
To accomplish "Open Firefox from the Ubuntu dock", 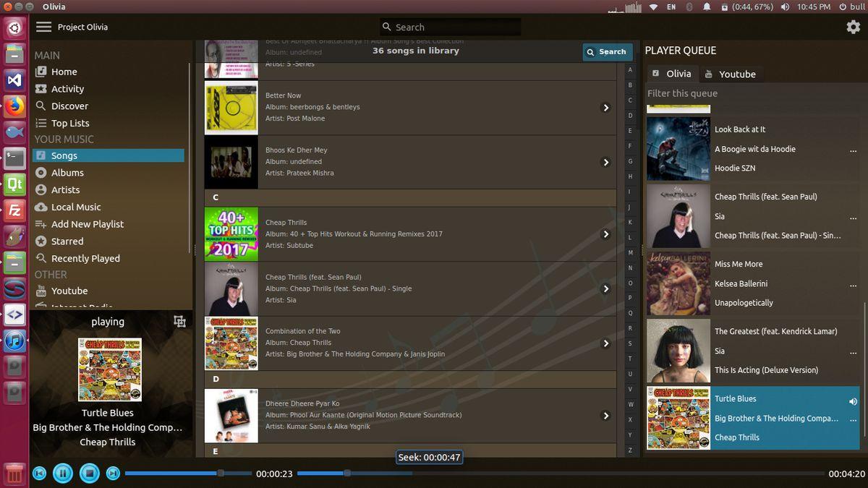I will coord(14,106).
